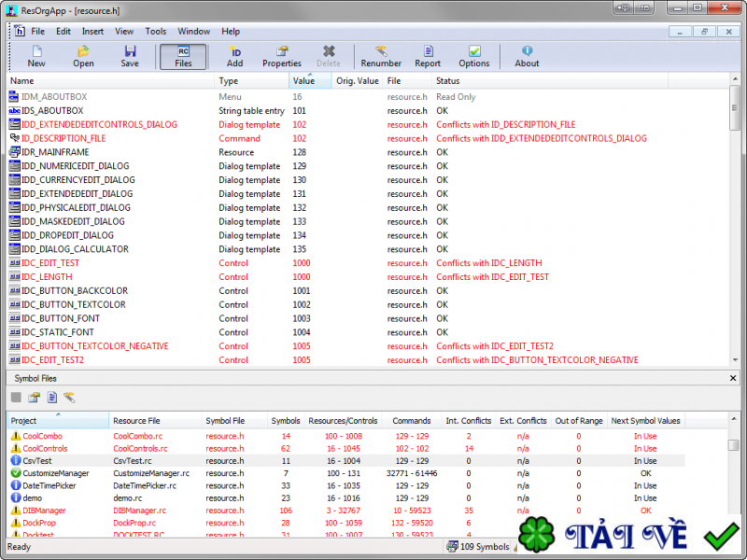Open a file with the Open icon
Screen dimensions: 747x560
pos(83,56)
